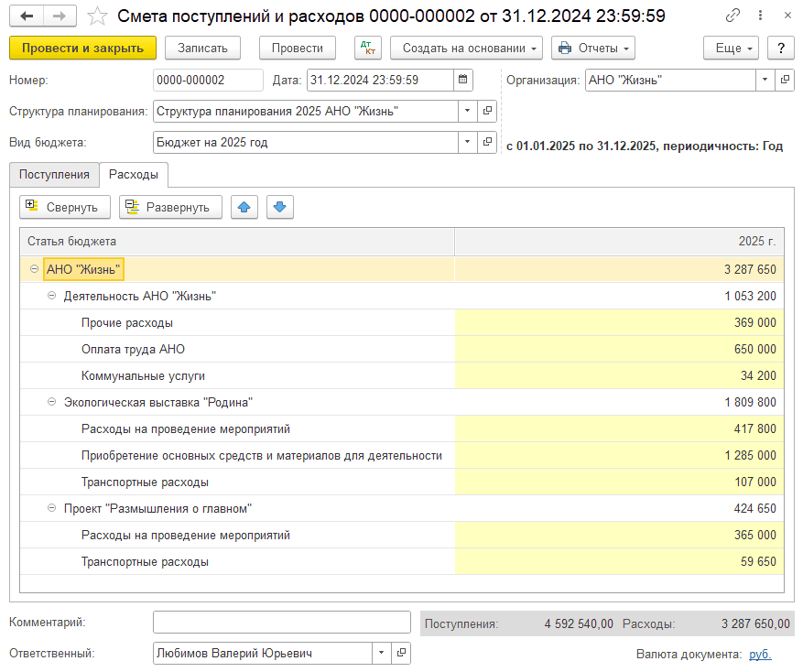The image size is (803, 672).
Task: Switch to the Поступления tab
Action: pos(54,175)
